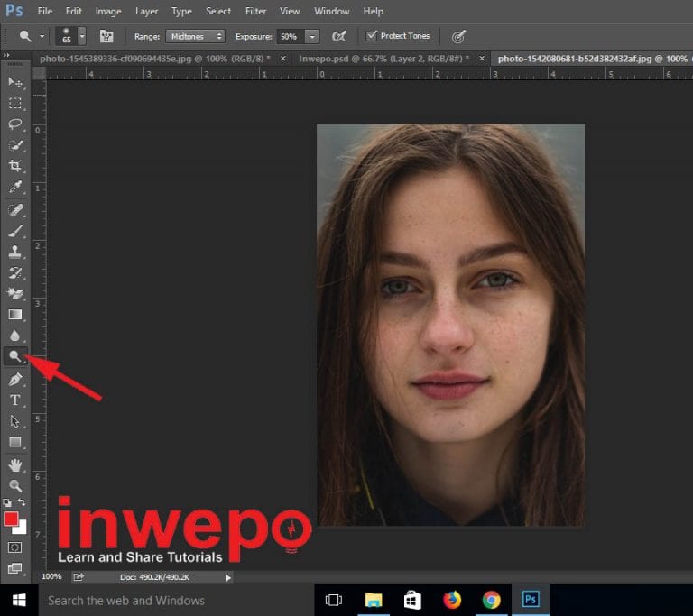
Task: Click the red foreground color swatch
Action: point(11,519)
